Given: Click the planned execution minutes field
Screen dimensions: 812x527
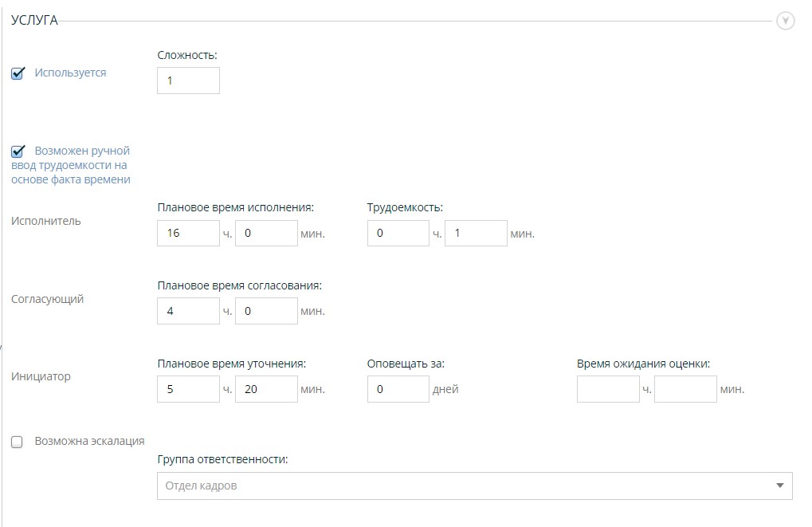Looking at the screenshot, I should click(266, 234).
